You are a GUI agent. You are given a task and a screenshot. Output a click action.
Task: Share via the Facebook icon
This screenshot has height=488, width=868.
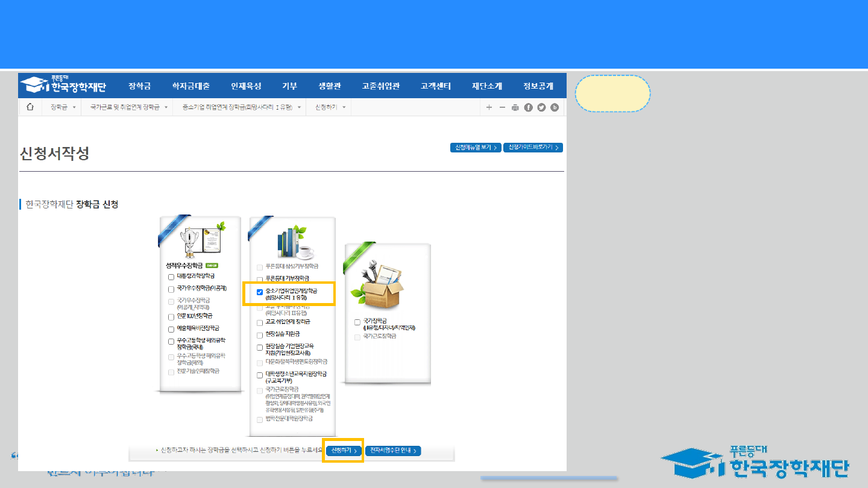(528, 108)
